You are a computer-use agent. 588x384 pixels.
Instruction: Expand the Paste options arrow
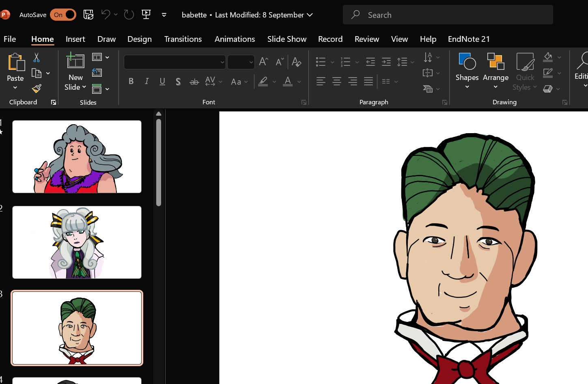tap(15, 88)
